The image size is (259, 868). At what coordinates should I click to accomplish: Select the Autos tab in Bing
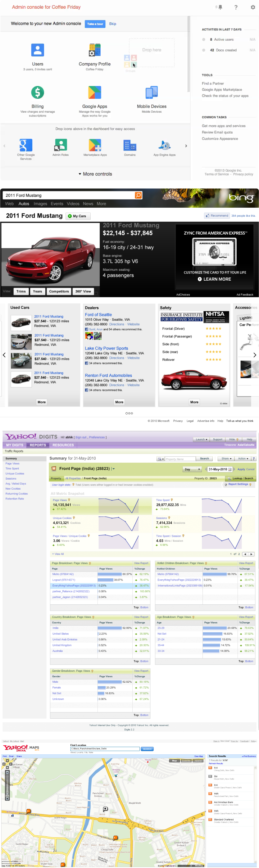point(24,204)
